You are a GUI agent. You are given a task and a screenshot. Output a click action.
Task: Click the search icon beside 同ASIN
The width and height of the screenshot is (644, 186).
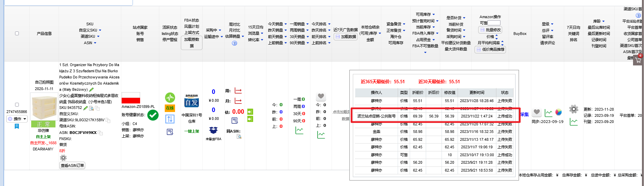[239, 136]
